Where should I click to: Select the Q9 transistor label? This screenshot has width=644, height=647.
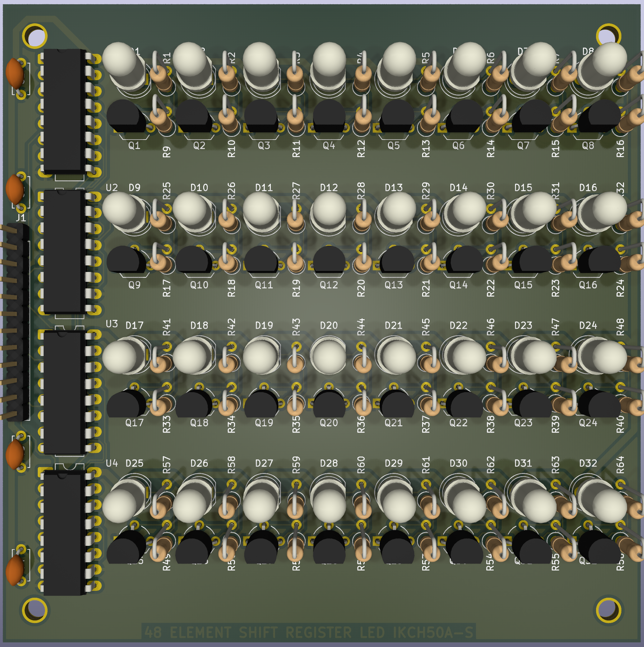(135, 285)
